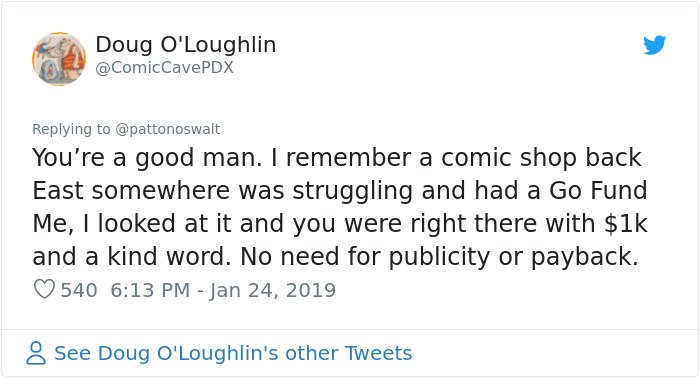Viewport: 700px width, 378px height.
Task: Open the Doug O'Loughlin display name
Action: coord(186,45)
